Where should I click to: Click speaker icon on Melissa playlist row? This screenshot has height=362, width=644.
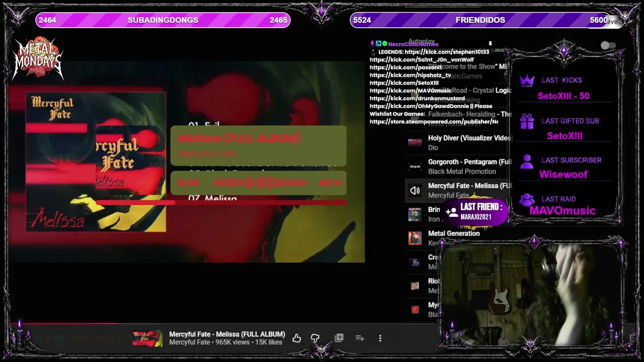(415, 191)
